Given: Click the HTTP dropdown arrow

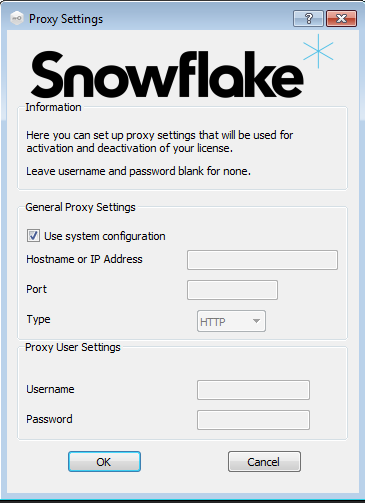Looking at the screenshot, I should (x=256, y=321).
